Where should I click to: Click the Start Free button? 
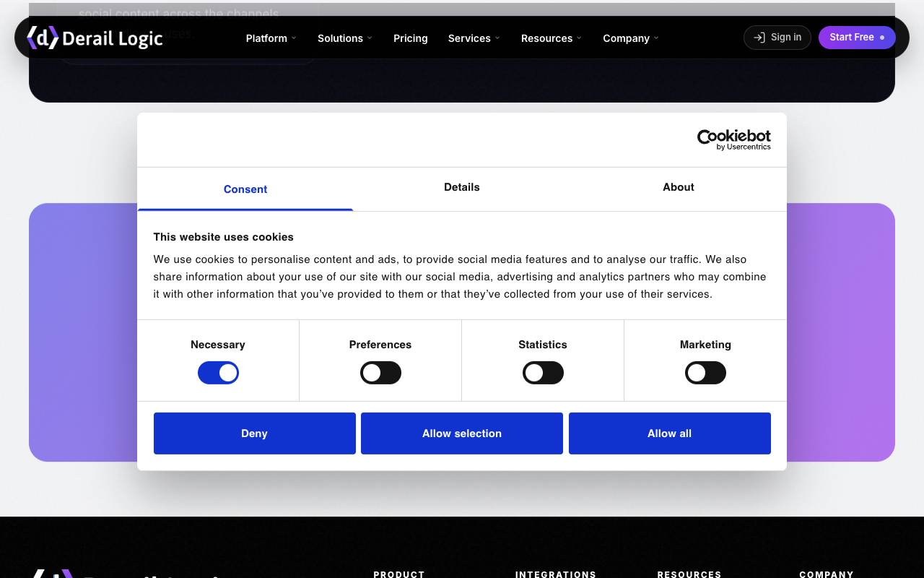coord(857,38)
